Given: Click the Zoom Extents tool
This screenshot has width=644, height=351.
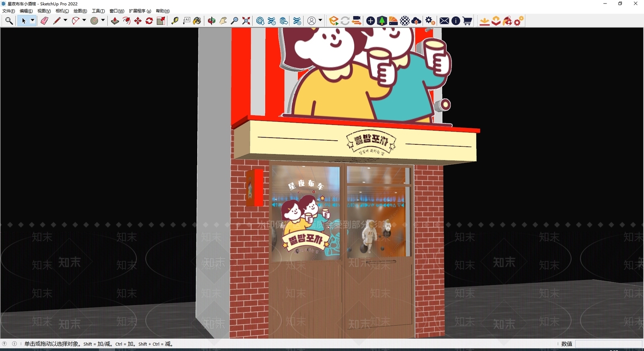Looking at the screenshot, I should click(x=246, y=21).
